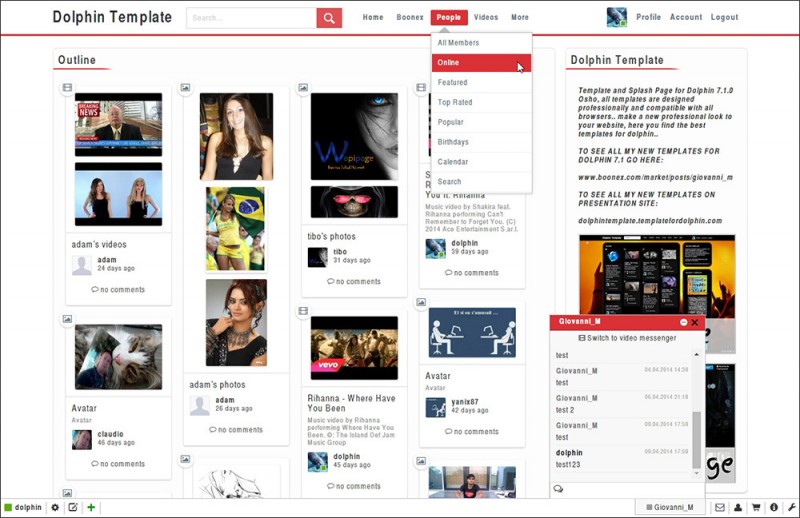Open Birthdays from the People menu
Image resolution: width=800 pixels, height=518 pixels.
[481, 142]
